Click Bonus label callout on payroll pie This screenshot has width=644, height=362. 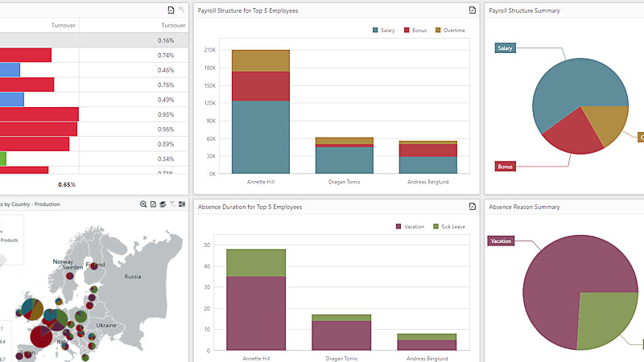(505, 167)
